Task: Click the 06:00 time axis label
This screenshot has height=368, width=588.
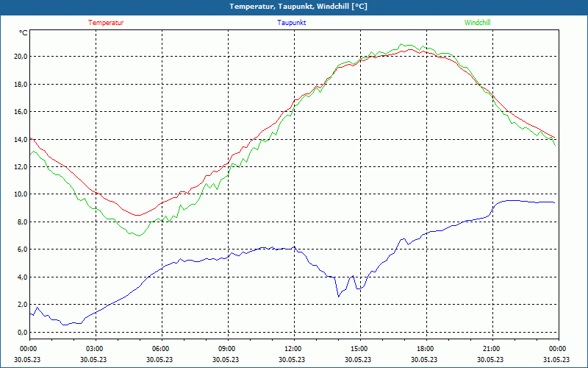Action: coord(162,349)
